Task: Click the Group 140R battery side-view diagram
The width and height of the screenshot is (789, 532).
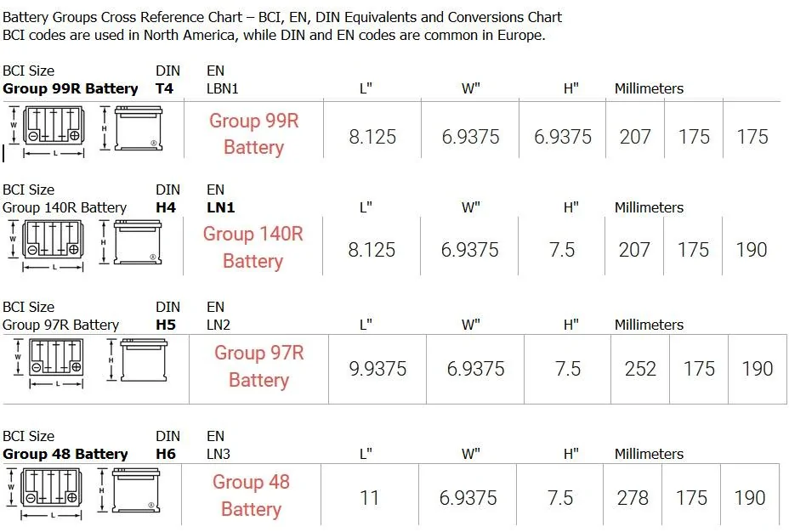Action: (130, 243)
